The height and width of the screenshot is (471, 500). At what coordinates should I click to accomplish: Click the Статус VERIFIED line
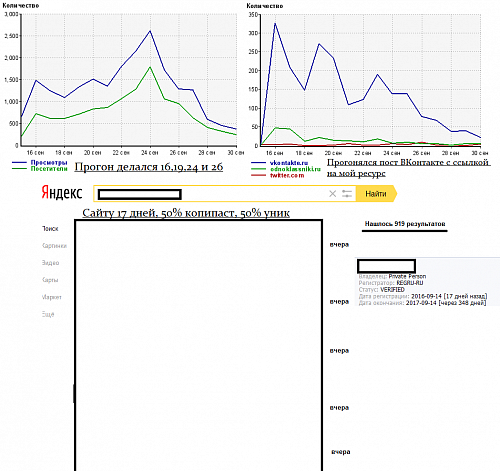click(381, 290)
